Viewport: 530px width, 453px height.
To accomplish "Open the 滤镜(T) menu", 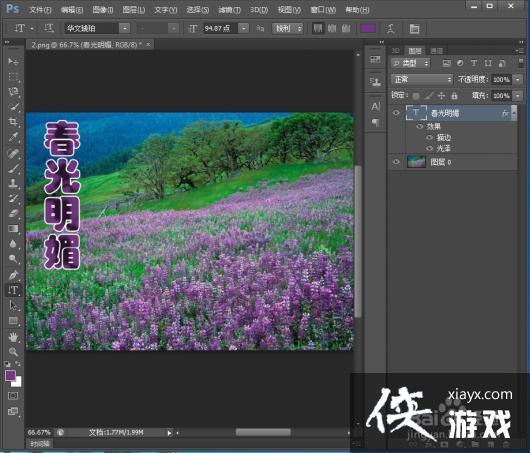I will 229,10.
